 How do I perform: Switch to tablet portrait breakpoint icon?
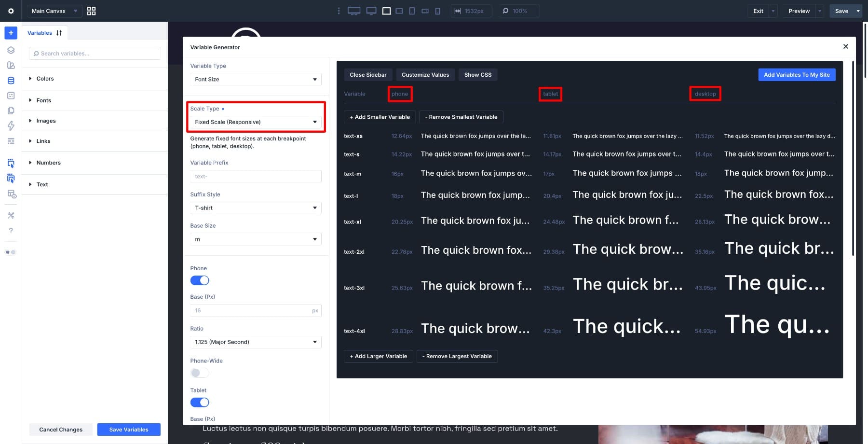[x=412, y=11]
